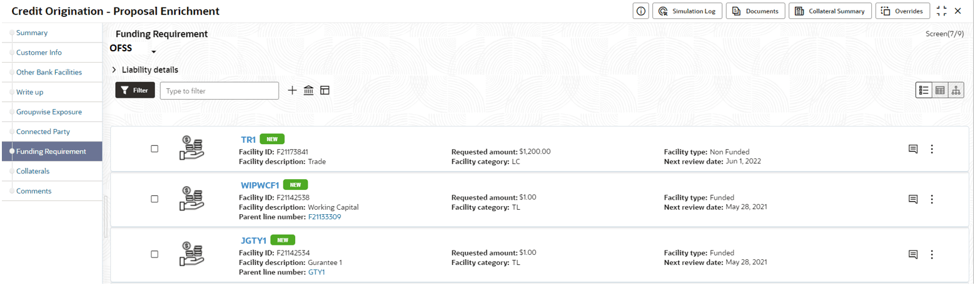Image resolution: width=980 pixels, height=290 pixels.
Task: Click the bank building icon
Action: (308, 90)
